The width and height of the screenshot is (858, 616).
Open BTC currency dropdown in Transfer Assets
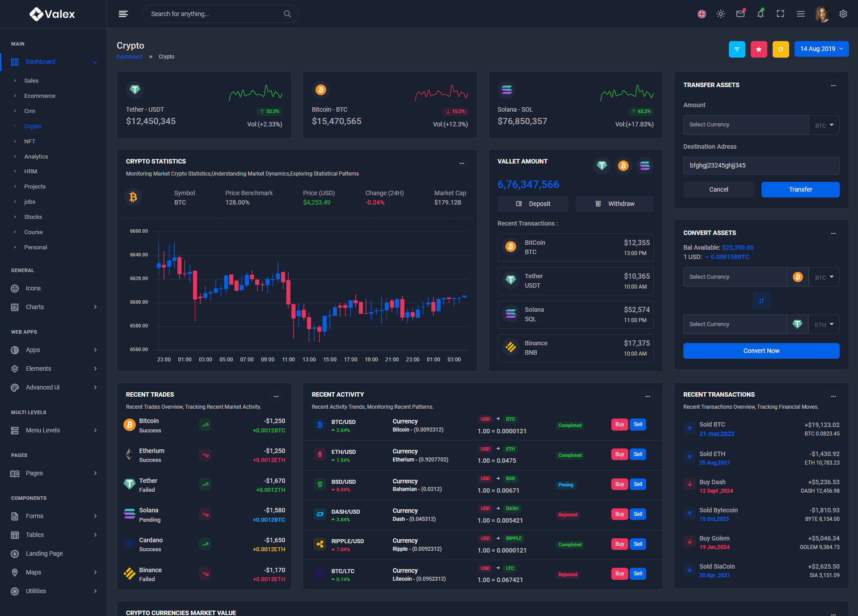pyautogui.click(x=824, y=126)
